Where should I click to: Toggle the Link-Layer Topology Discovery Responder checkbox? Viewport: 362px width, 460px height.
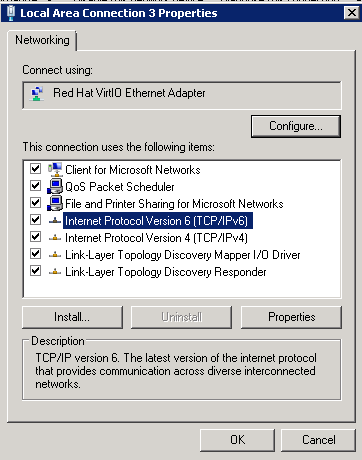coord(35,271)
